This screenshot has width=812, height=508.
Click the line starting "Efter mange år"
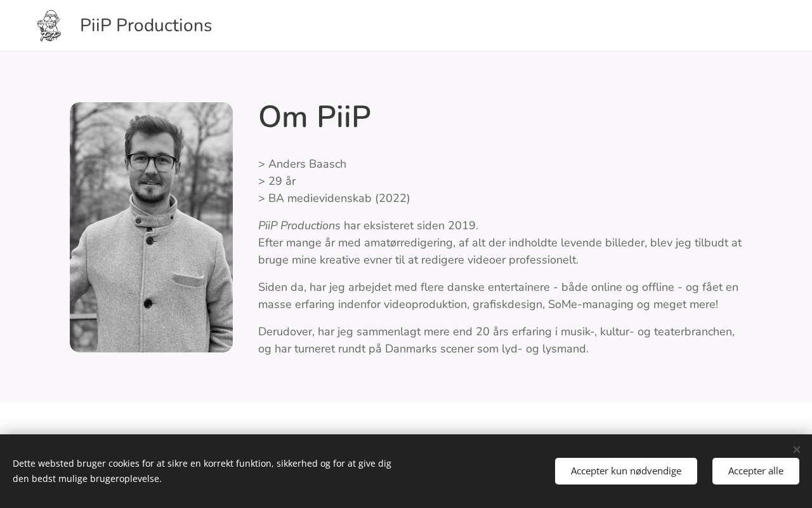(499, 243)
